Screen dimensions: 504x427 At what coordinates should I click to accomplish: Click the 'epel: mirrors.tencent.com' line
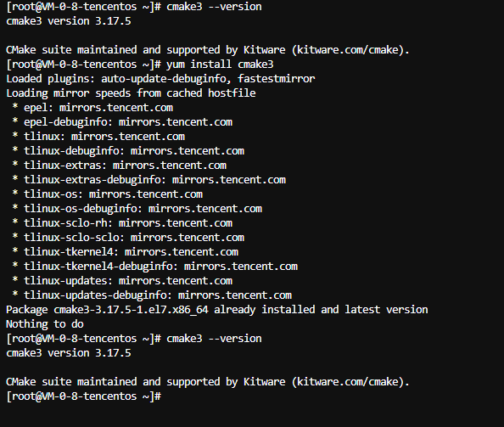pyautogui.click(x=98, y=108)
